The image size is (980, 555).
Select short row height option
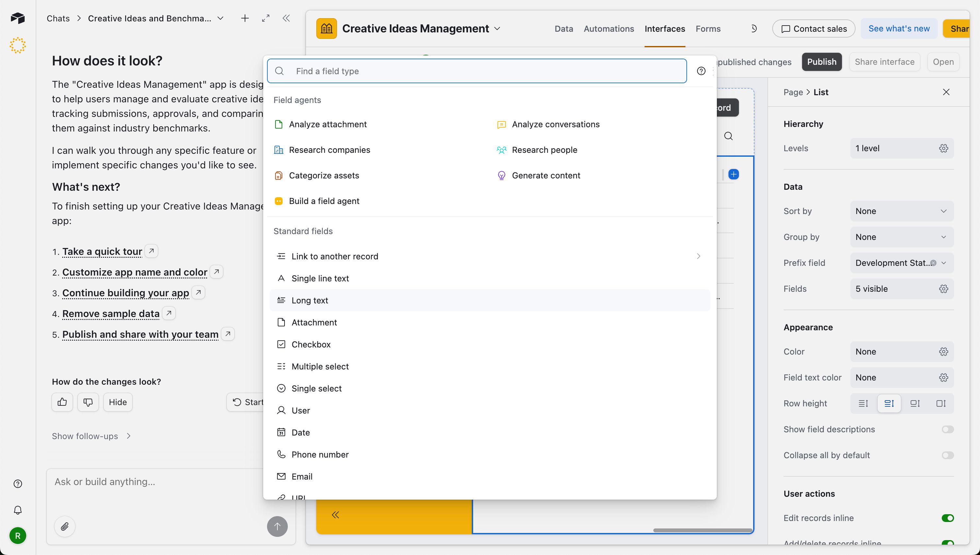pos(863,403)
